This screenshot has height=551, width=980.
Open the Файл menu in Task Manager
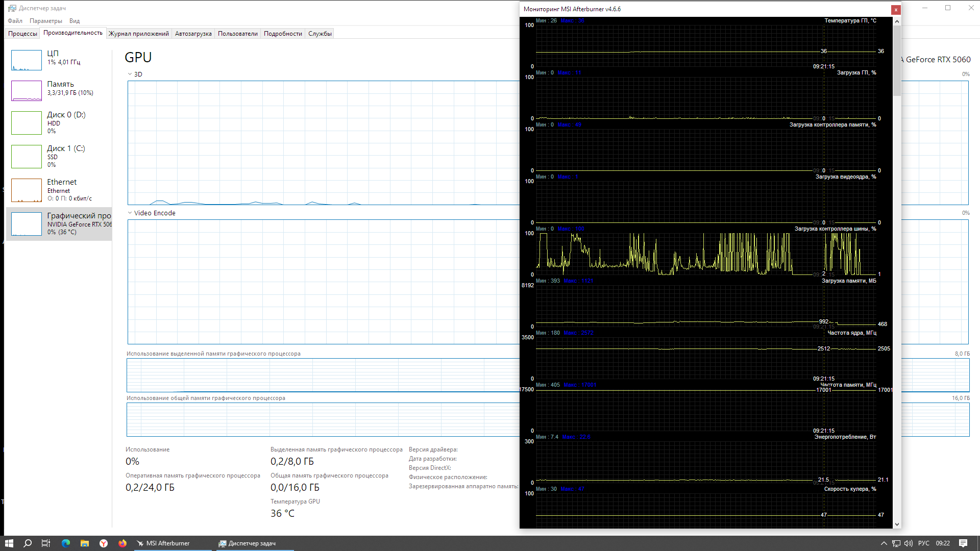tap(15, 21)
